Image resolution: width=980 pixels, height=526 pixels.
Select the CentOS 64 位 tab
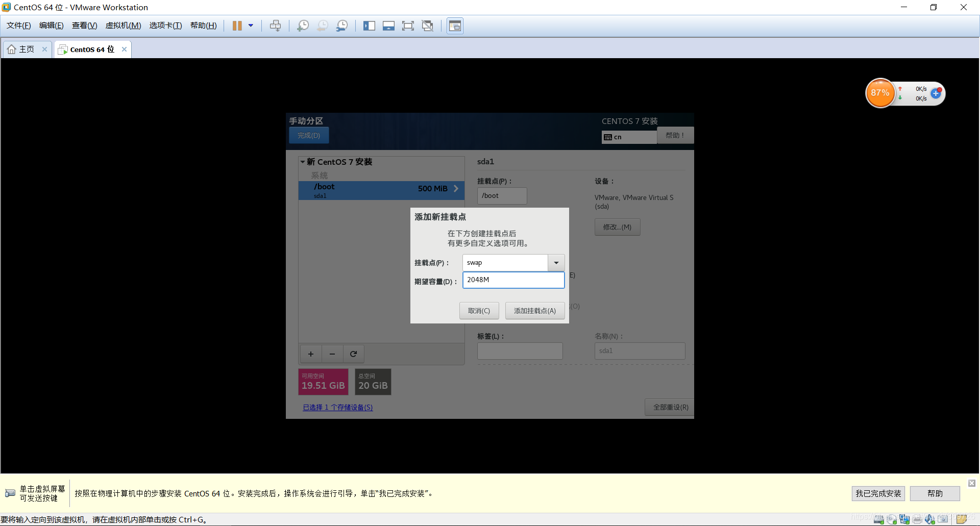point(92,49)
